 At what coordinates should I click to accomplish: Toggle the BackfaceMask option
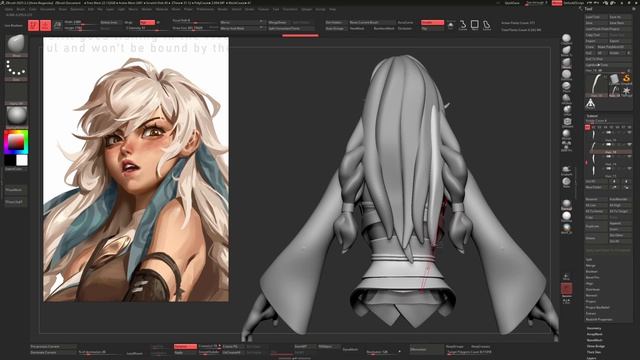click(x=384, y=29)
